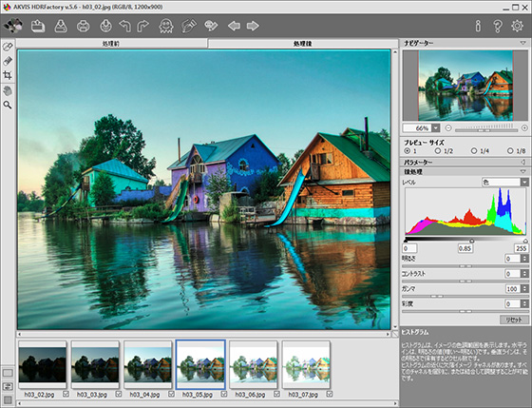Screen dimensions: 532x408
Task: Select the 1/2 preview size radio button
Action: pyautogui.click(x=438, y=151)
